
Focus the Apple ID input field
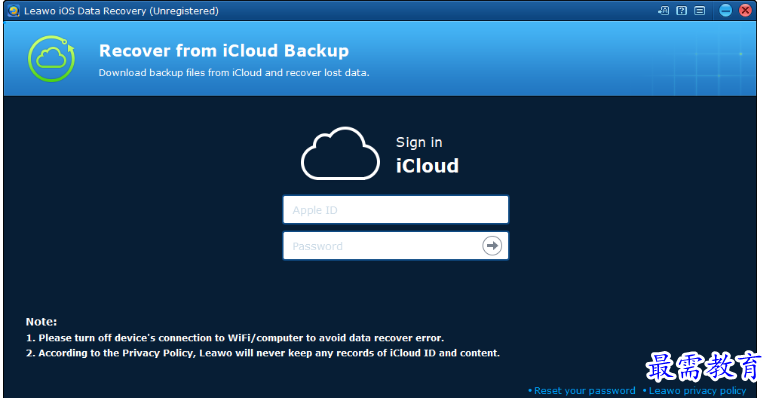(x=396, y=210)
